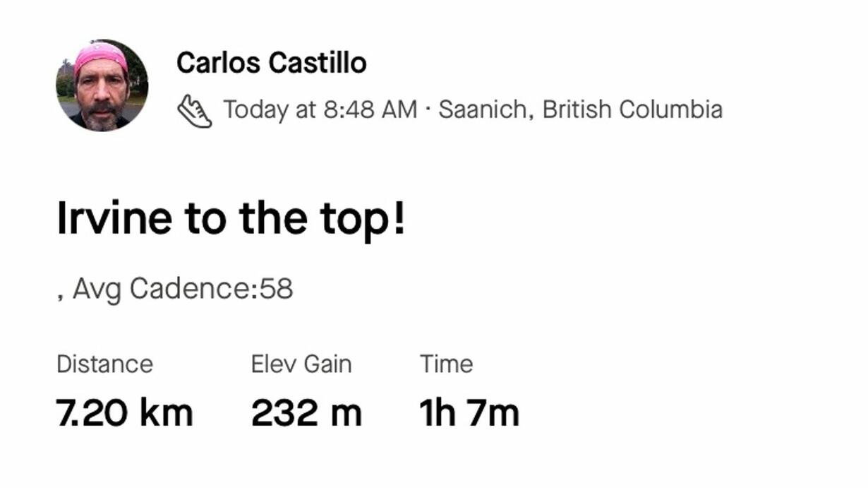Viewport: 868px width, 488px height.
Task: Click the 232 m elevation value
Action: [x=306, y=413]
